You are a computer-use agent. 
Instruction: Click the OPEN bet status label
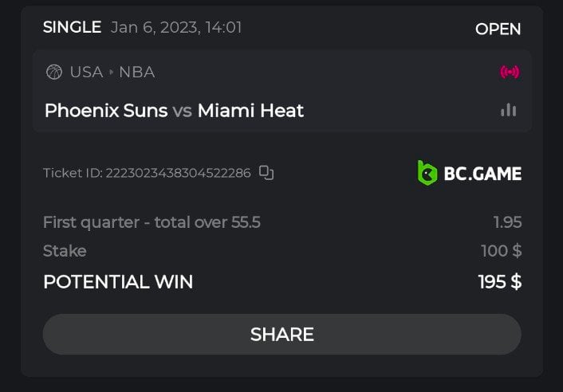pyautogui.click(x=498, y=29)
